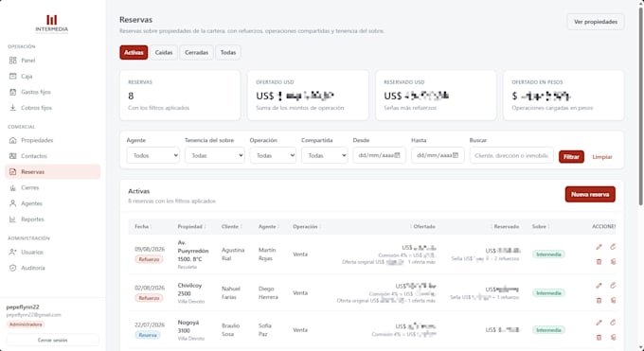Click the Reservas count card showing 8
The image size is (644, 351).
pyautogui.click(x=180, y=96)
